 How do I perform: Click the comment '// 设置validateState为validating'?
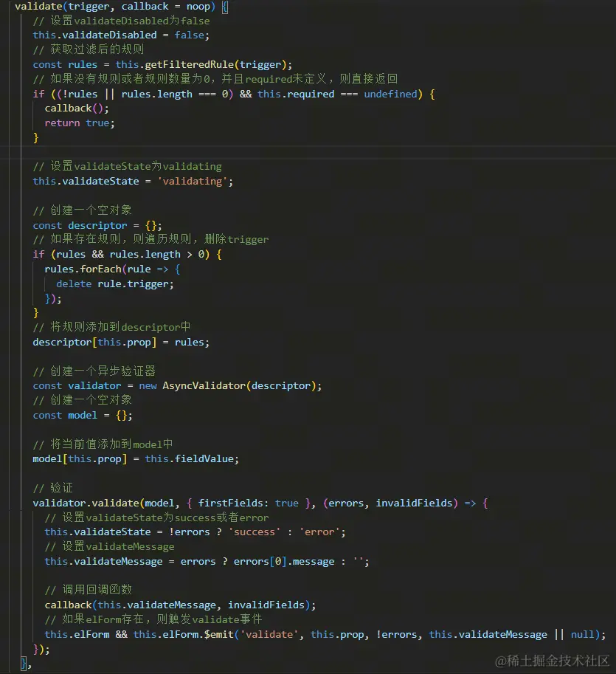pos(127,166)
